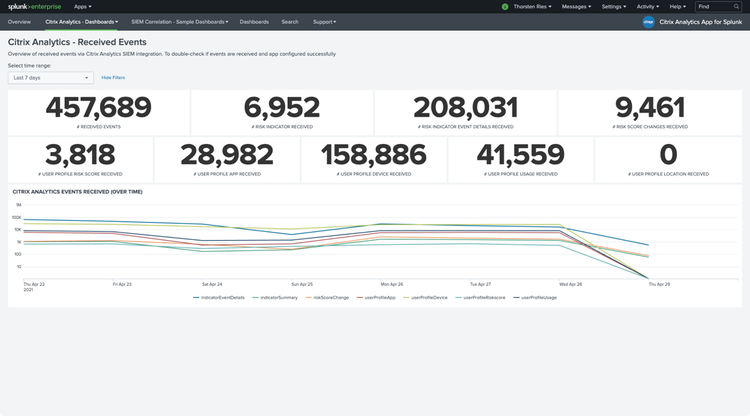Click the Citrix Analytics App for Splunk title
750x416 pixels.
(701, 22)
